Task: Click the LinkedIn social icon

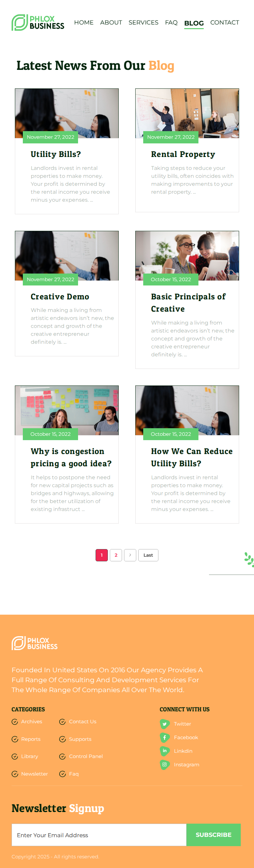Action: pos(164,751)
